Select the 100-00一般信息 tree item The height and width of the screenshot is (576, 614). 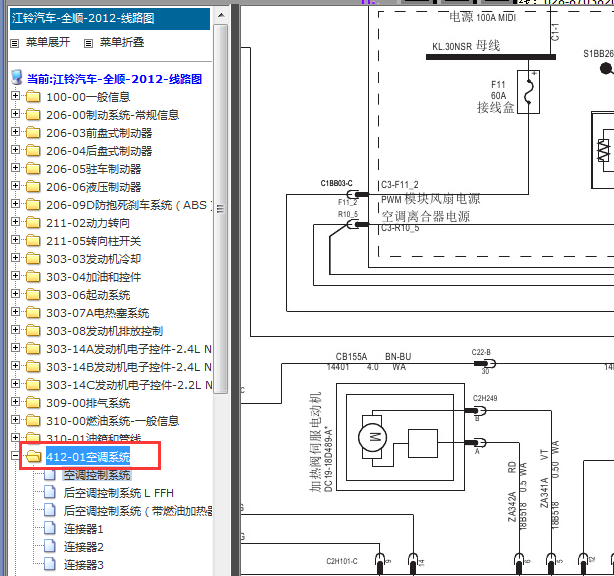click(x=88, y=97)
